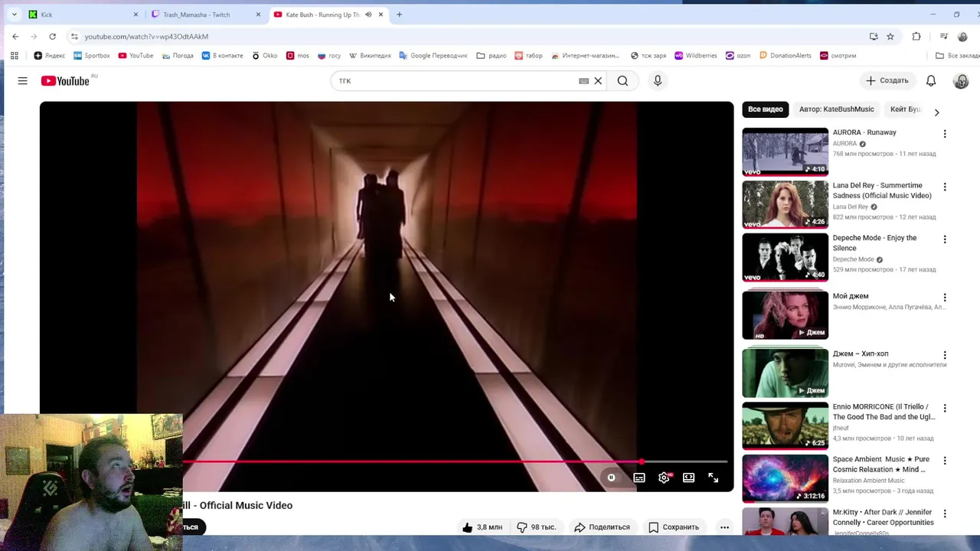Clear the YouTube search field text
Viewport: 980px width, 551px height.
point(598,80)
